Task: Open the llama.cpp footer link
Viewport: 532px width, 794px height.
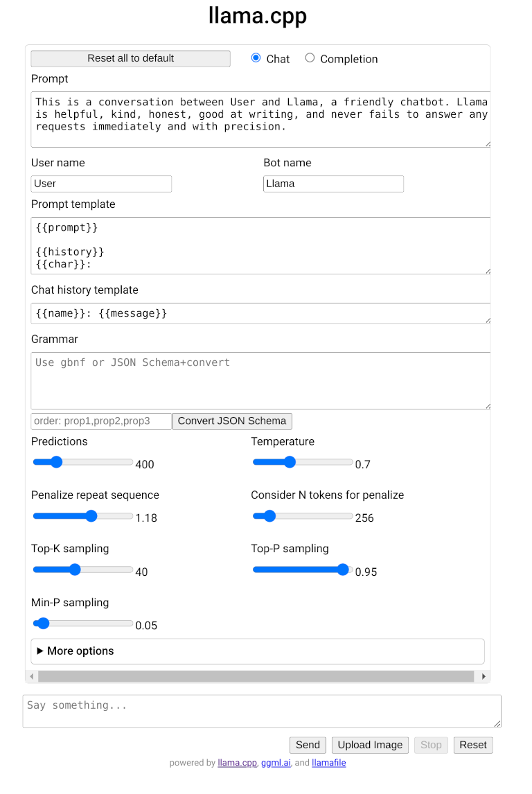Action: [238, 763]
